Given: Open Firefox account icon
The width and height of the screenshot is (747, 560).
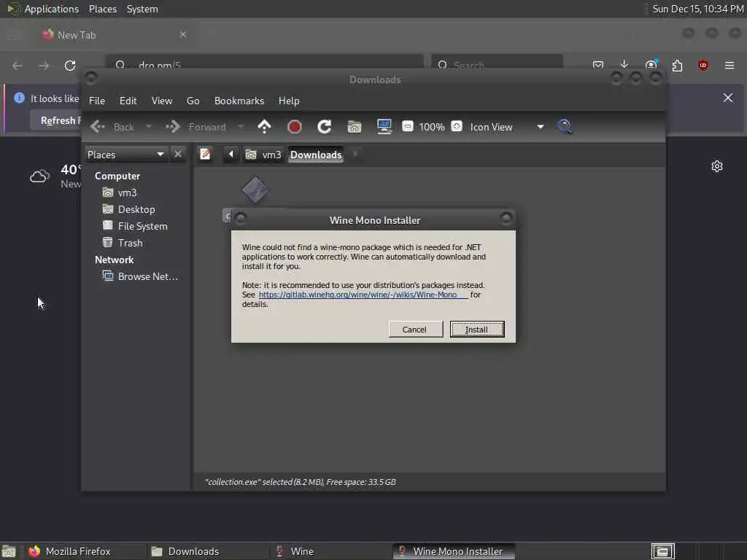Looking at the screenshot, I should [x=651, y=65].
